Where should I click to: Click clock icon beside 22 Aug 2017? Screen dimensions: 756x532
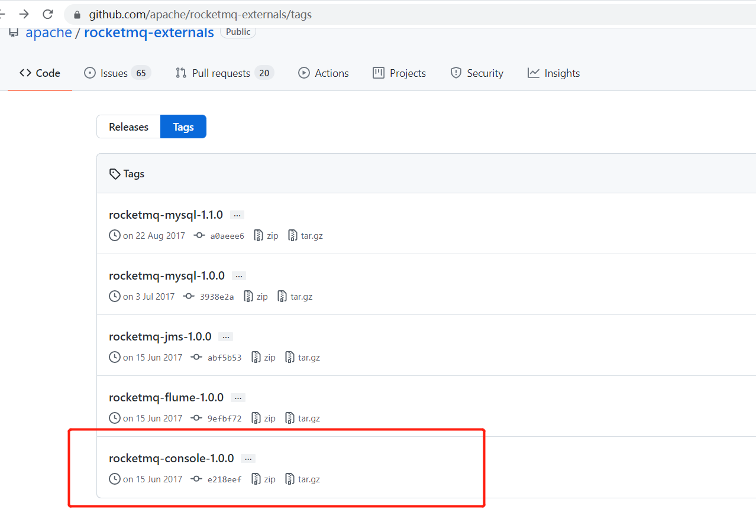point(115,235)
